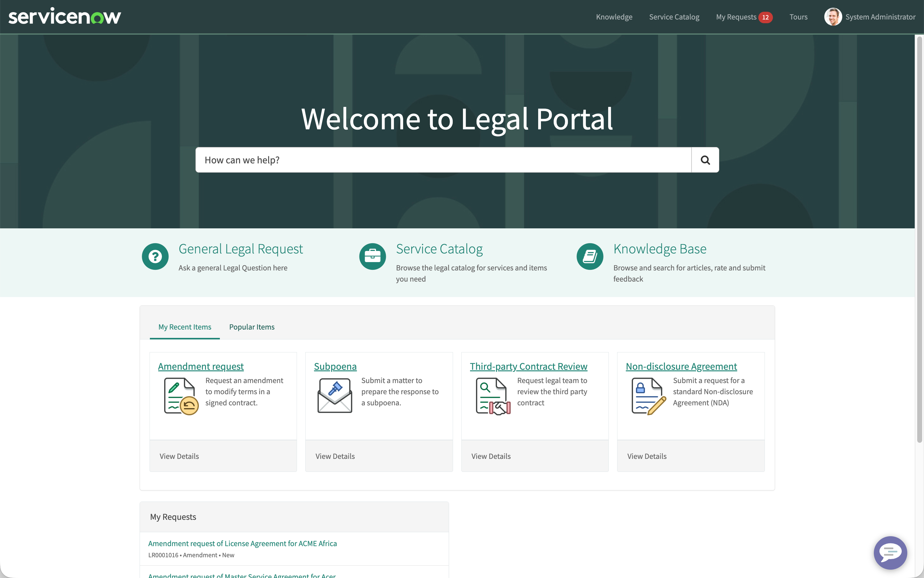
Task: Open the General Legal Request heading link
Action: coord(241,249)
